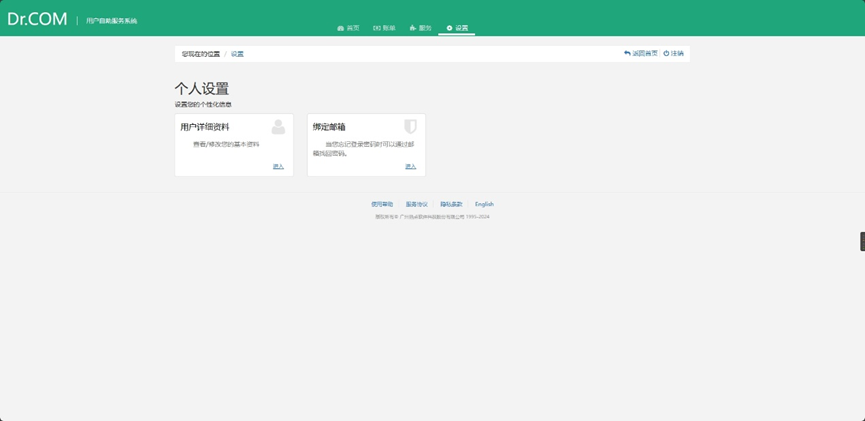This screenshot has height=421, width=865.
Task: Click the 注销 power icon
Action: tap(667, 53)
